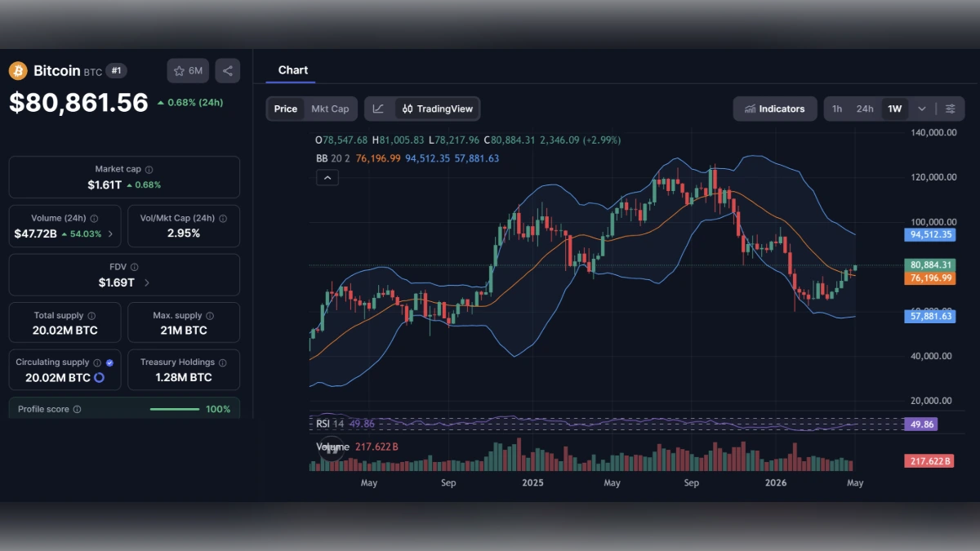
Task: Click Max. supply info icon
Action: click(x=210, y=315)
